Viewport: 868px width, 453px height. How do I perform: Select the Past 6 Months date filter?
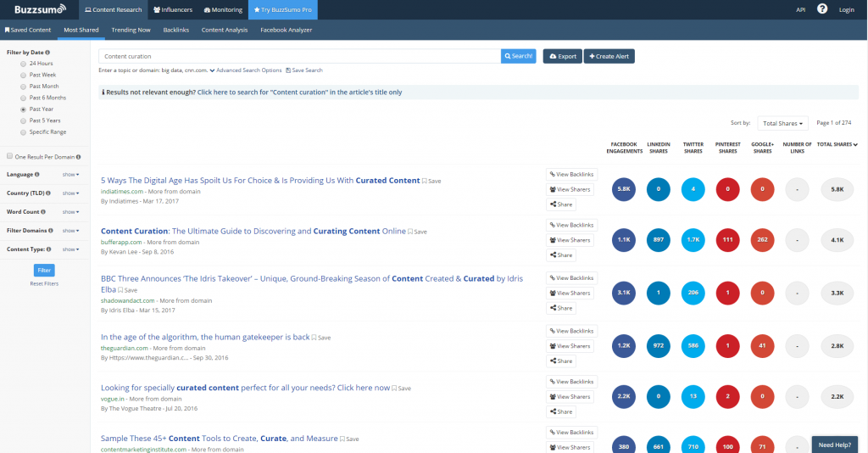point(23,98)
